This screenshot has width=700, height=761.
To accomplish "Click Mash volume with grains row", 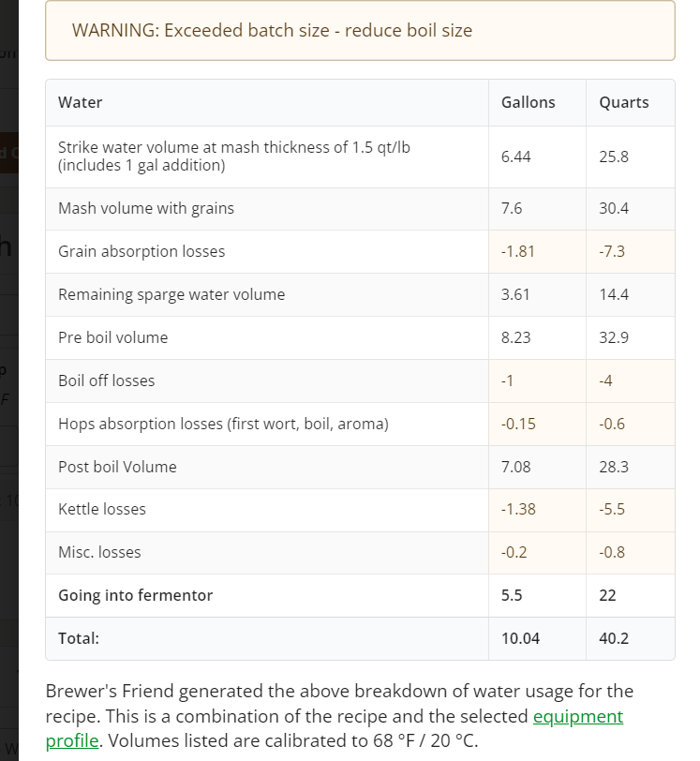I will [146, 208].
